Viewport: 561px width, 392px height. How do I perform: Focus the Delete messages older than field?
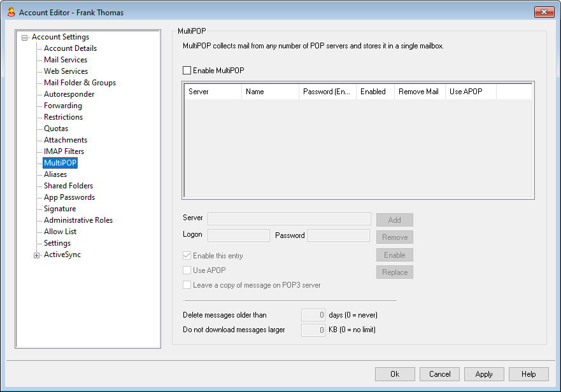(313, 315)
